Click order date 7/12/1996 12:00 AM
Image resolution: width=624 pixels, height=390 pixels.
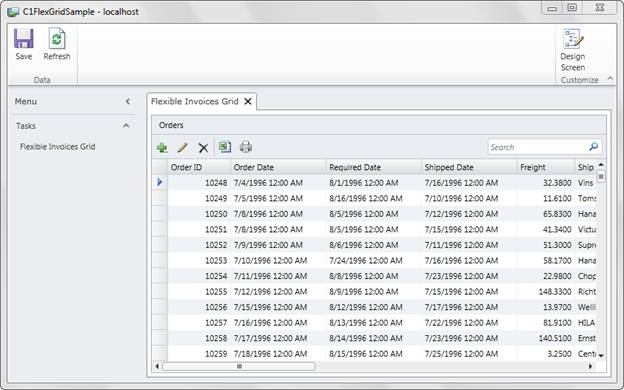point(270,291)
